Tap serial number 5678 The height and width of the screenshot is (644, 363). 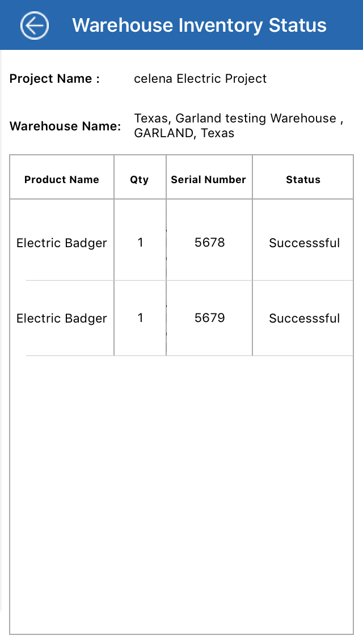(210, 243)
